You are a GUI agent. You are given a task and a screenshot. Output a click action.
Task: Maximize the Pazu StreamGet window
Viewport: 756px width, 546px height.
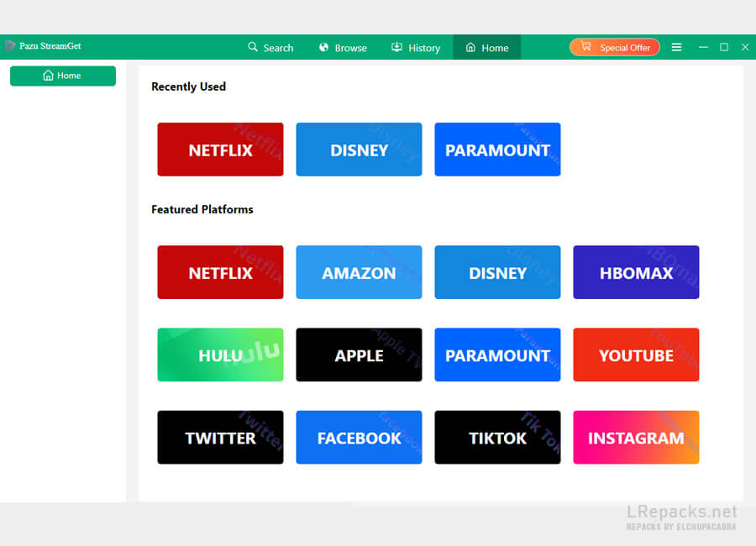click(724, 47)
